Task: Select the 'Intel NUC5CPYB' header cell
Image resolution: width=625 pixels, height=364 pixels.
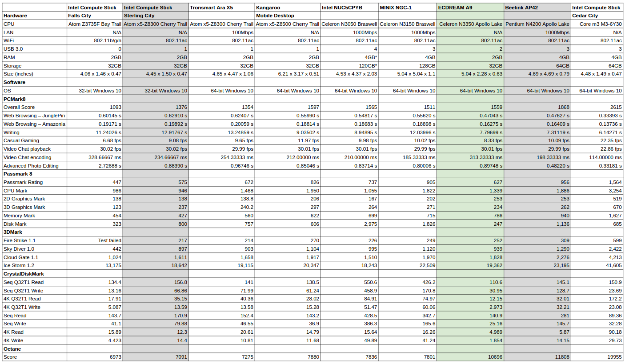Action: click(349, 8)
